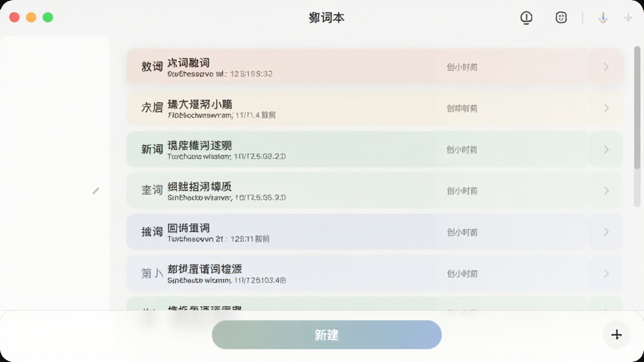644x362 pixels.
Task: Click the faded plus icon at top right
Action: [x=628, y=18]
